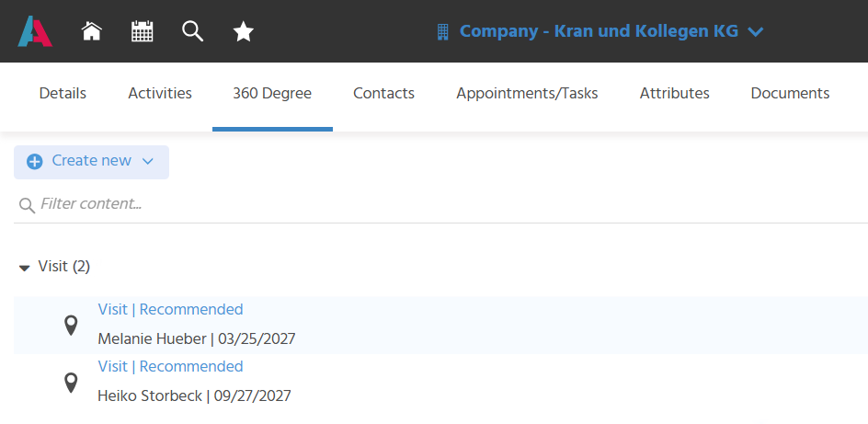Viewport: 868px width, 424px height.
Task: Switch to the Activities tab
Action: click(x=160, y=94)
